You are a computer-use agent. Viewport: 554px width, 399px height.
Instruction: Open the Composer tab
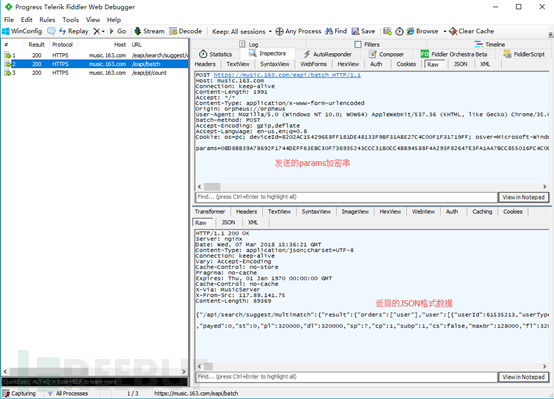pyautogui.click(x=387, y=54)
